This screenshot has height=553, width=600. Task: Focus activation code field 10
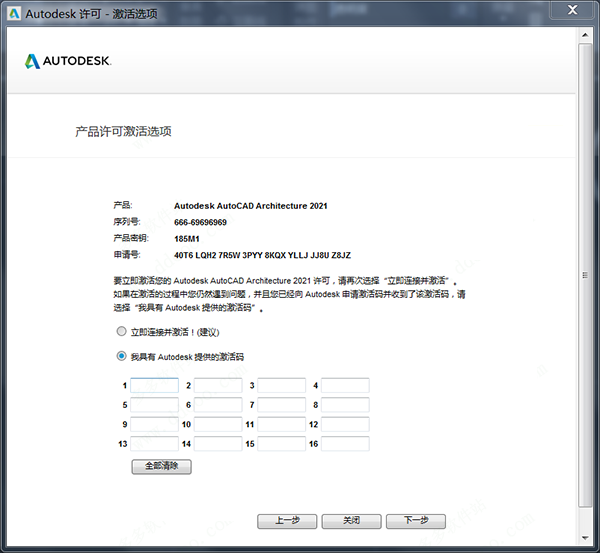(x=218, y=424)
